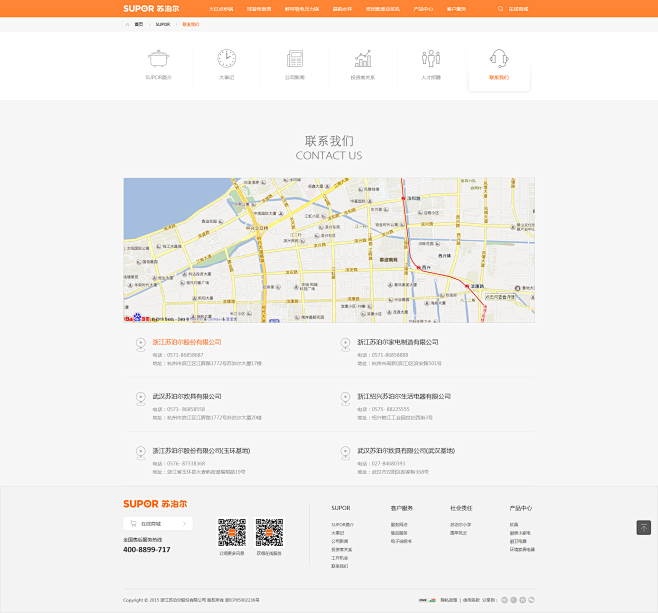
Task: Click the 电子说明书 footer link
Action: point(401,541)
